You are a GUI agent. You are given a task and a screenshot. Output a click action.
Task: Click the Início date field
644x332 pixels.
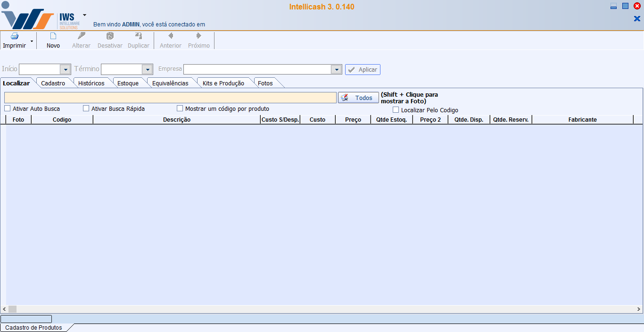point(40,70)
